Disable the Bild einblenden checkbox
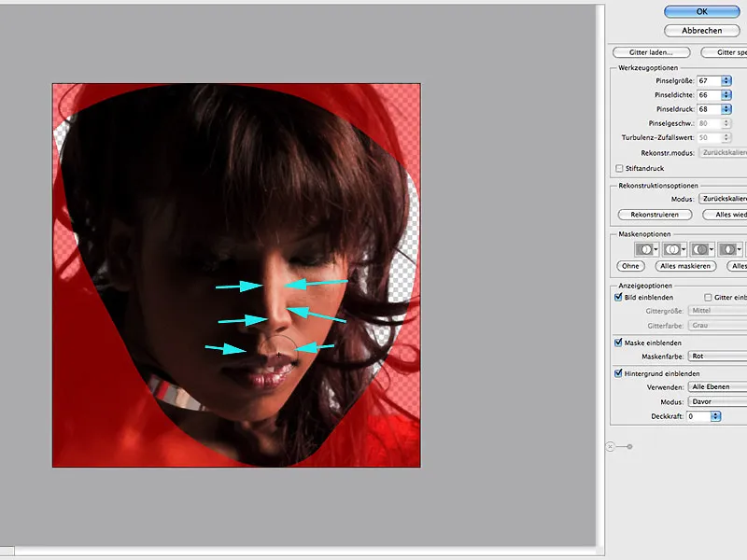 (618, 296)
